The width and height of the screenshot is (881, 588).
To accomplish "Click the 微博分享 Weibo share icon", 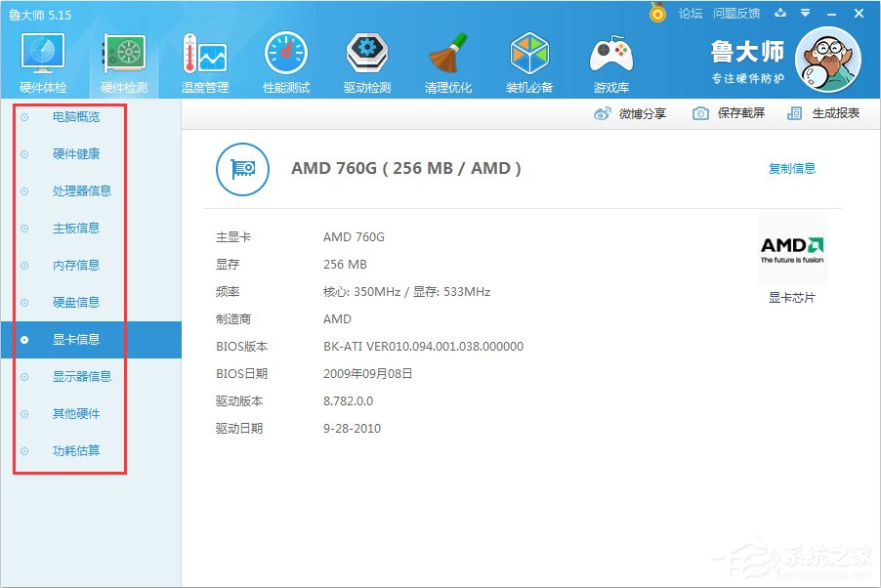I will 603,113.
